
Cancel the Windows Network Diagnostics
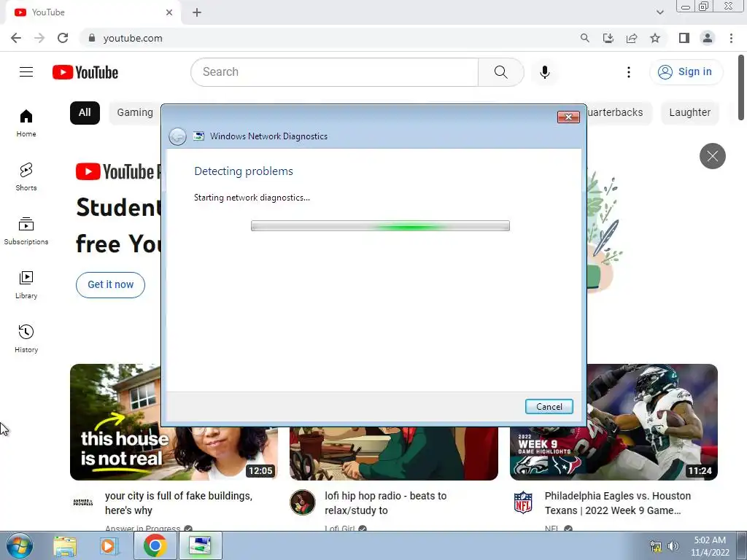click(549, 407)
